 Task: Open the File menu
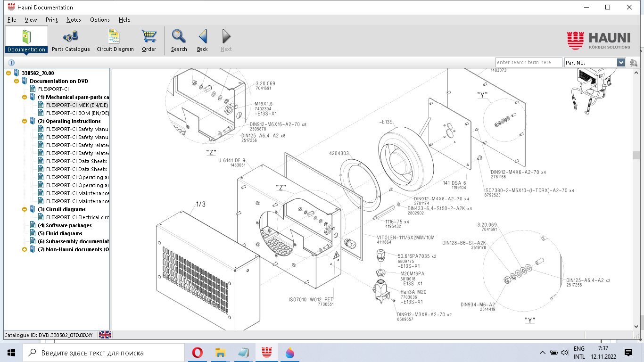pyautogui.click(x=12, y=20)
